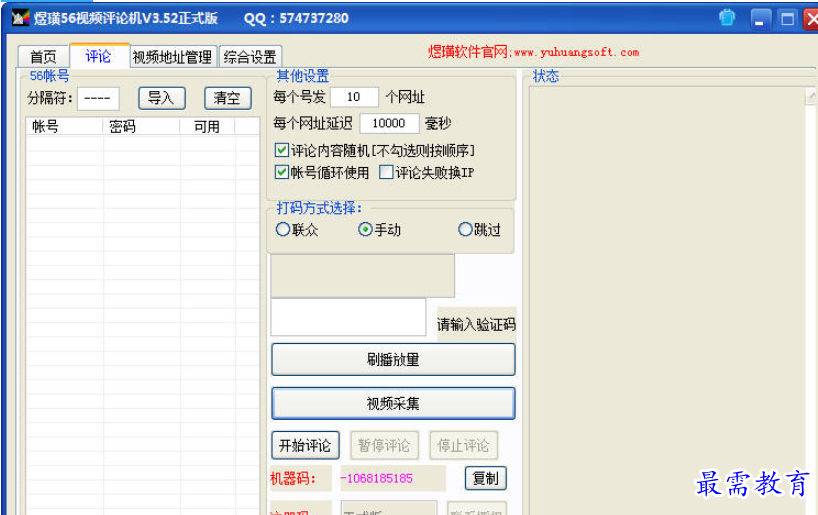The image size is (818, 515).
Task: Select the 联众 captcha radio option
Action: click(x=283, y=229)
